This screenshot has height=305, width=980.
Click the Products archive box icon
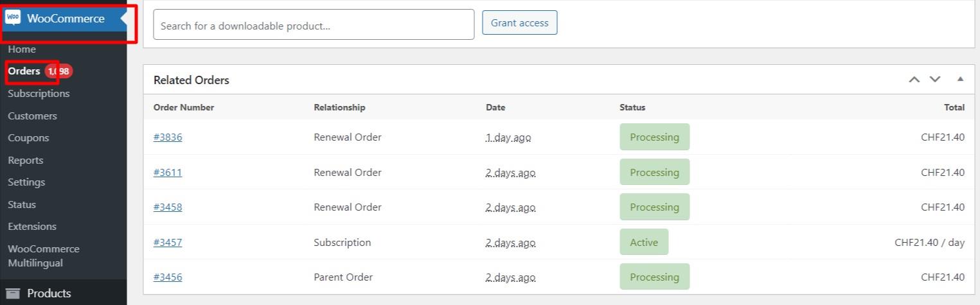tap(13, 293)
